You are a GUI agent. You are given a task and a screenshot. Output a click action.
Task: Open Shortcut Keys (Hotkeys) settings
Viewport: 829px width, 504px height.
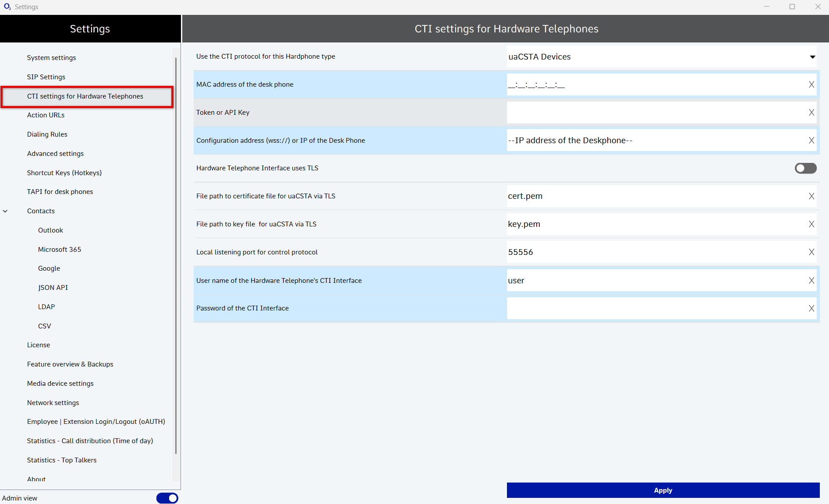click(64, 173)
